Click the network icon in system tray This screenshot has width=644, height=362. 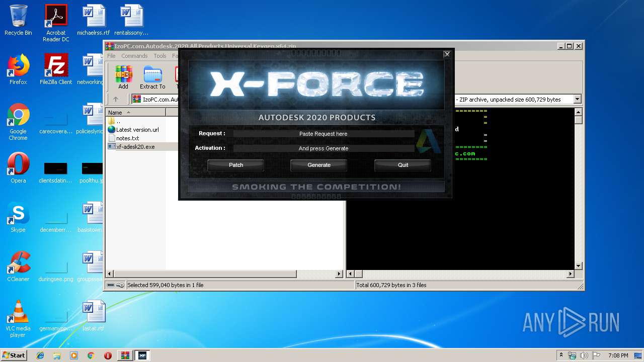[x=572, y=355]
